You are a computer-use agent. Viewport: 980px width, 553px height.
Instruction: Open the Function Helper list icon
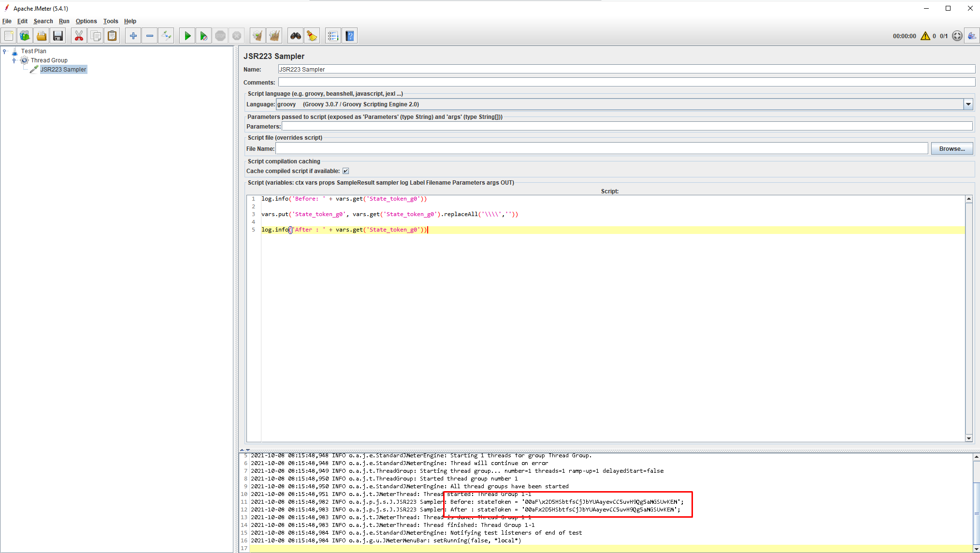[333, 36]
